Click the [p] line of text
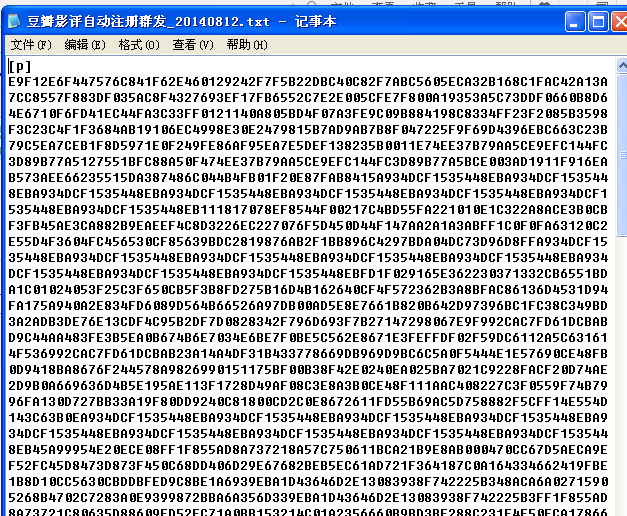The height and width of the screenshot is (516, 627). point(20,66)
